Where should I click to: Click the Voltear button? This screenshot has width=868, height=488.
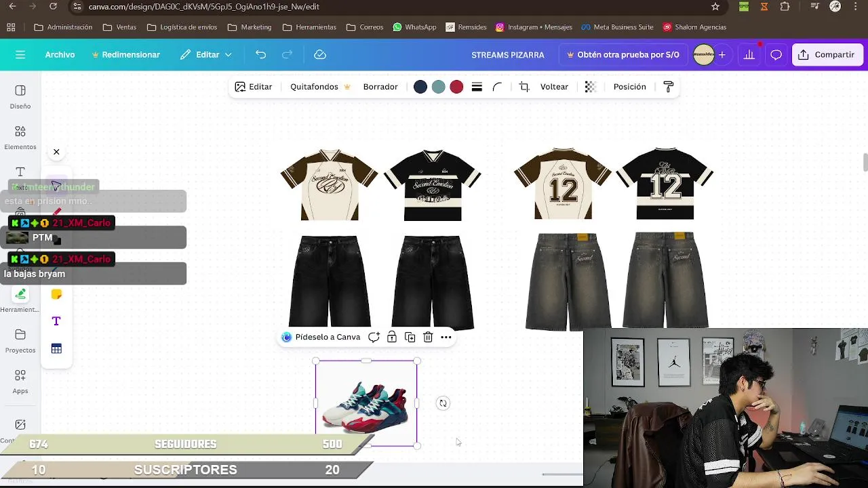point(554,87)
